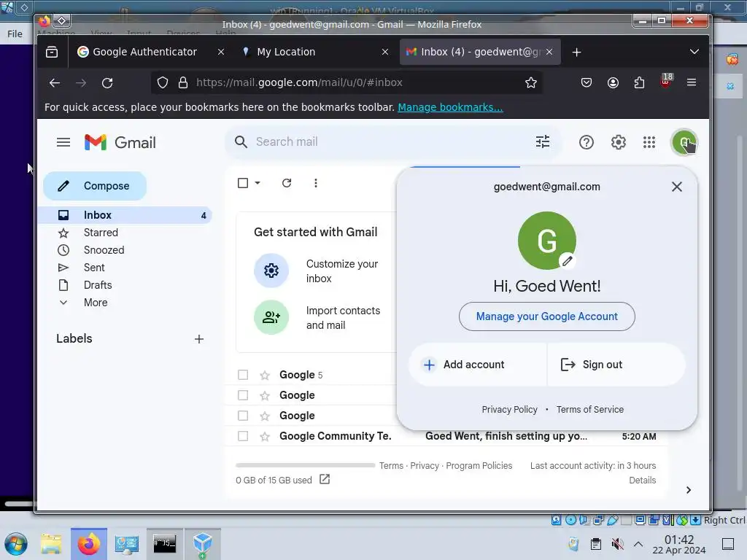Open storage management external link icon

(325, 479)
